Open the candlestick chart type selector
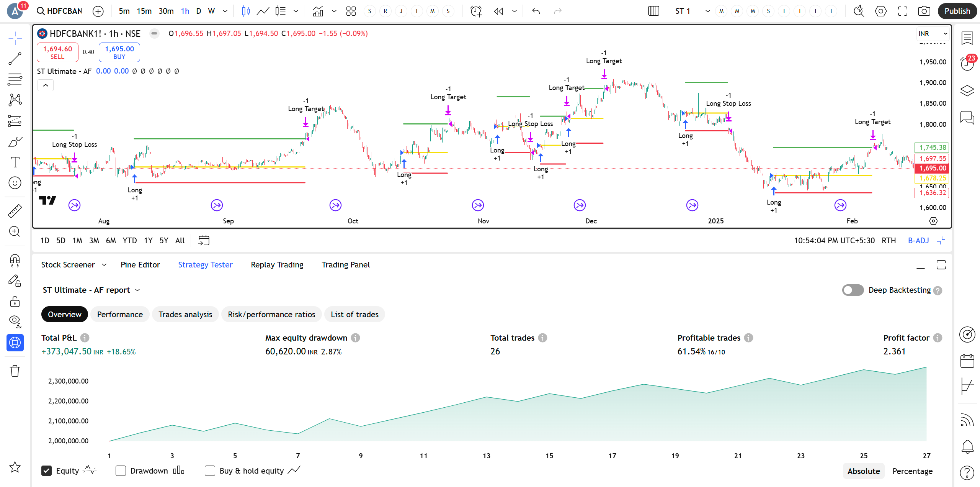Viewport: 980px width, 487px height. click(x=246, y=11)
